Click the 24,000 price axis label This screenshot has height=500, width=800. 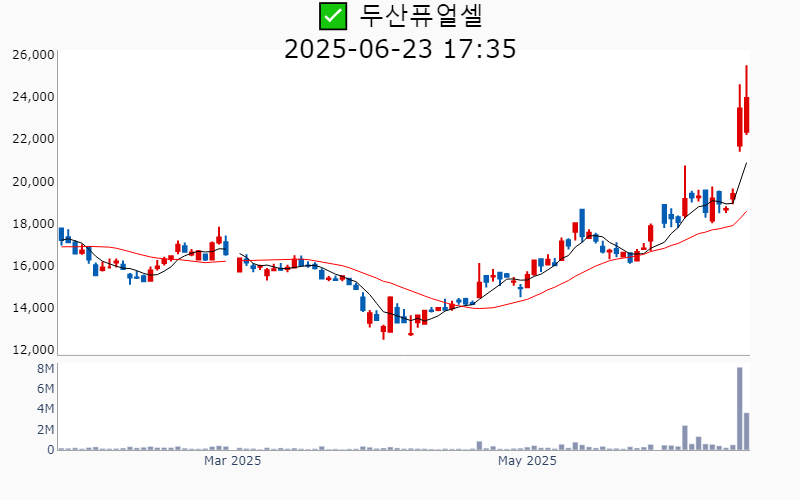[33, 97]
